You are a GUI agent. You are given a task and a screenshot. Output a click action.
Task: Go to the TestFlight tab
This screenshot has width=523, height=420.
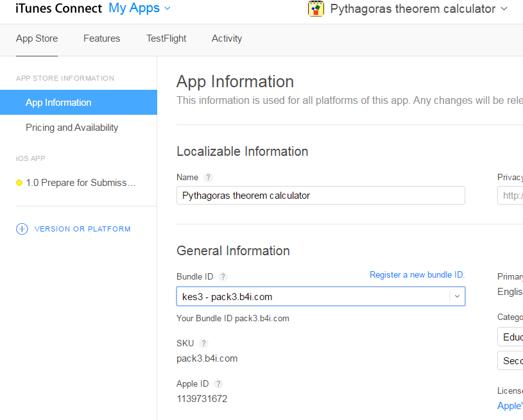[x=166, y=38]
